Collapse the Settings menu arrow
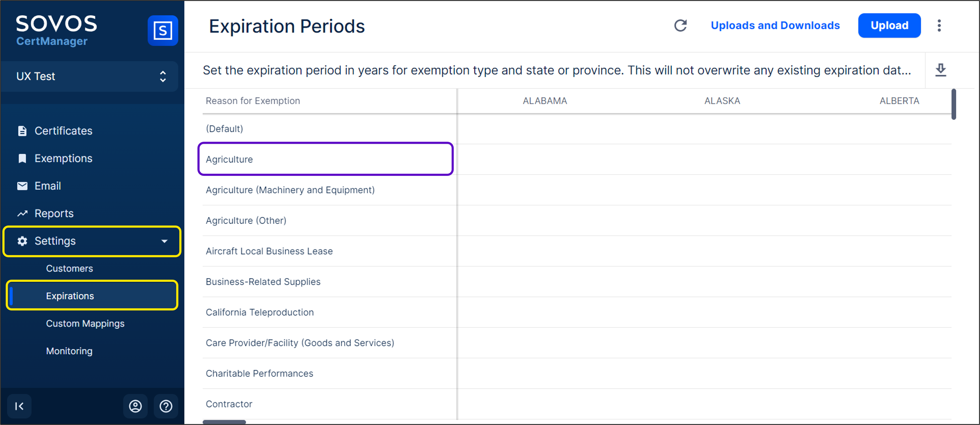Screen dimensions: 980x425 click(x=164, y=241)
